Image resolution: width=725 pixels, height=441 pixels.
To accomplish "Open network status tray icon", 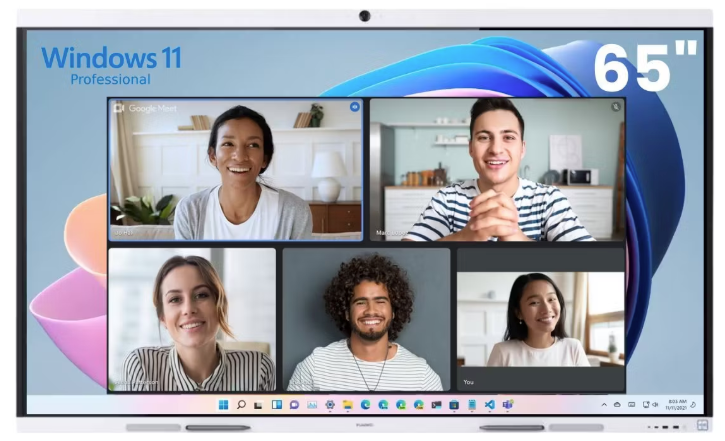I will [646, 405].
